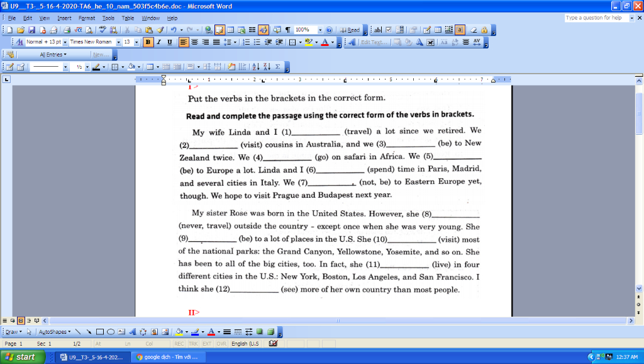Open the File menu

pos(12,18)
